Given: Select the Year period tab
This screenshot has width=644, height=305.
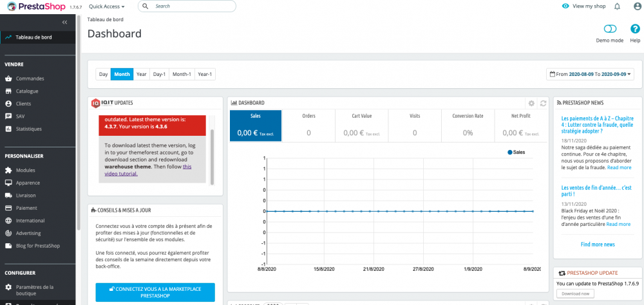Looking at the screenshot, I should click(x=142, y=74).
